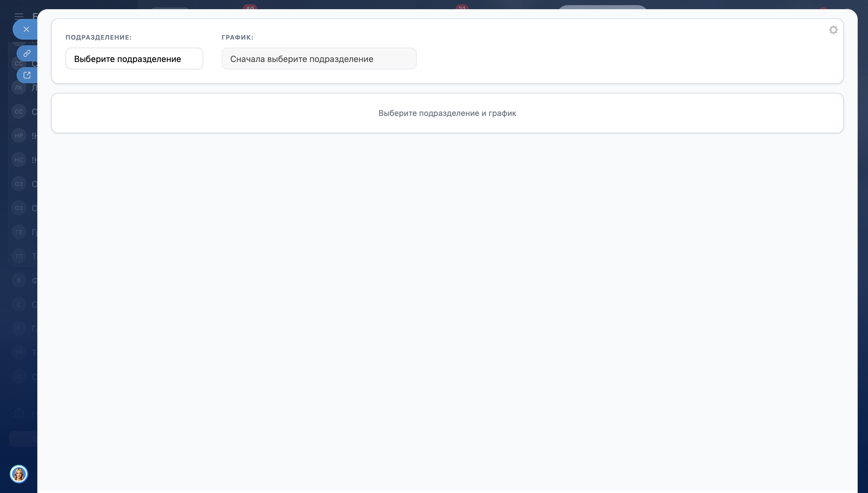Select the Ф sidebar item
This screenshot has width=868, height=493.
19,280
